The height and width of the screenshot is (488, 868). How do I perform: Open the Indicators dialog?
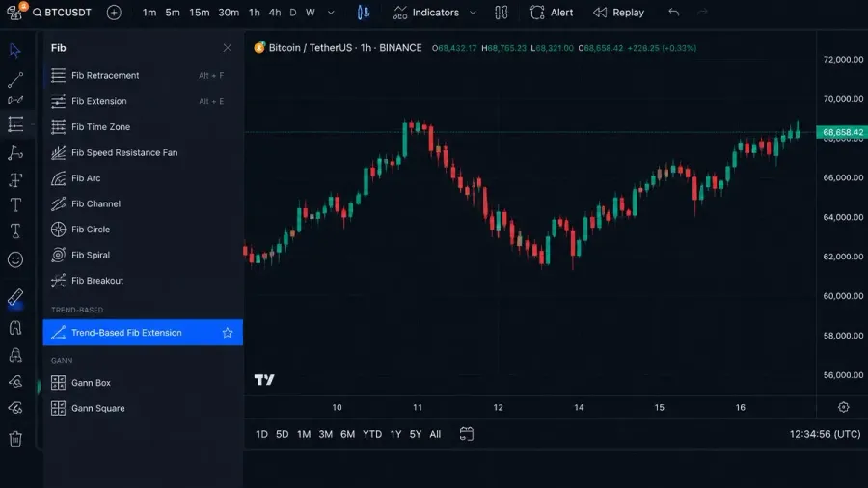point(426,13)
